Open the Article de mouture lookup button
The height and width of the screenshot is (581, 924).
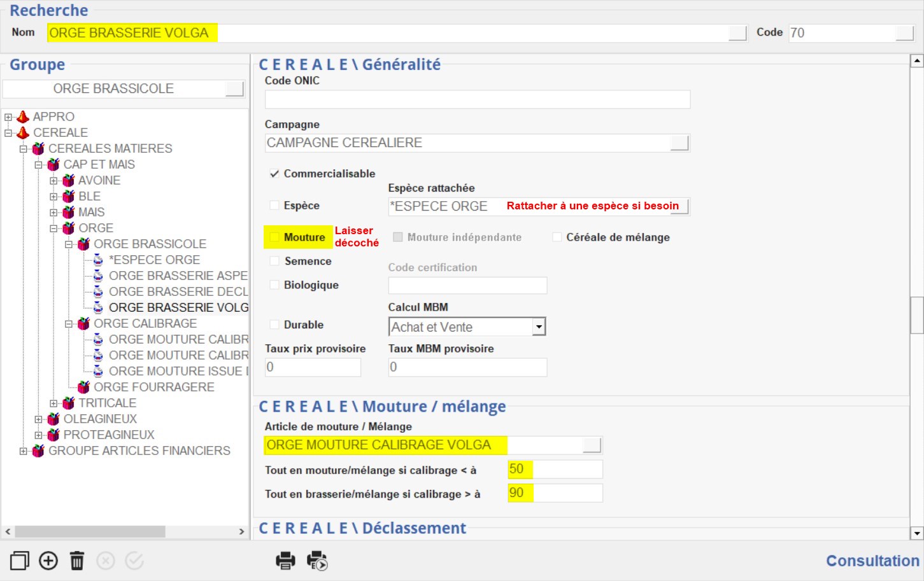[592, 445]
